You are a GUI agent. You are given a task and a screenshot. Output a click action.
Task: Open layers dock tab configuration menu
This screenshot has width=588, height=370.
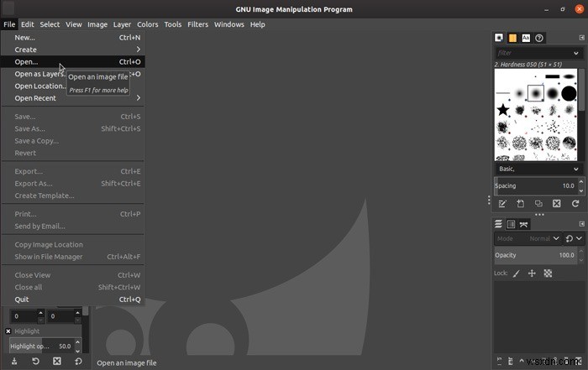pyautogui.click(x=581, y=223)
